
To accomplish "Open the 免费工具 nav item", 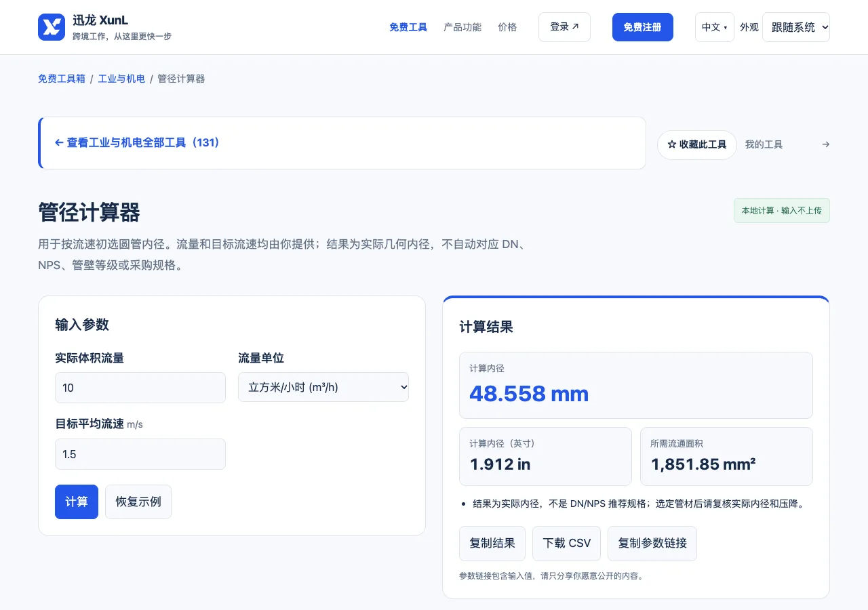I will [408, 27].
